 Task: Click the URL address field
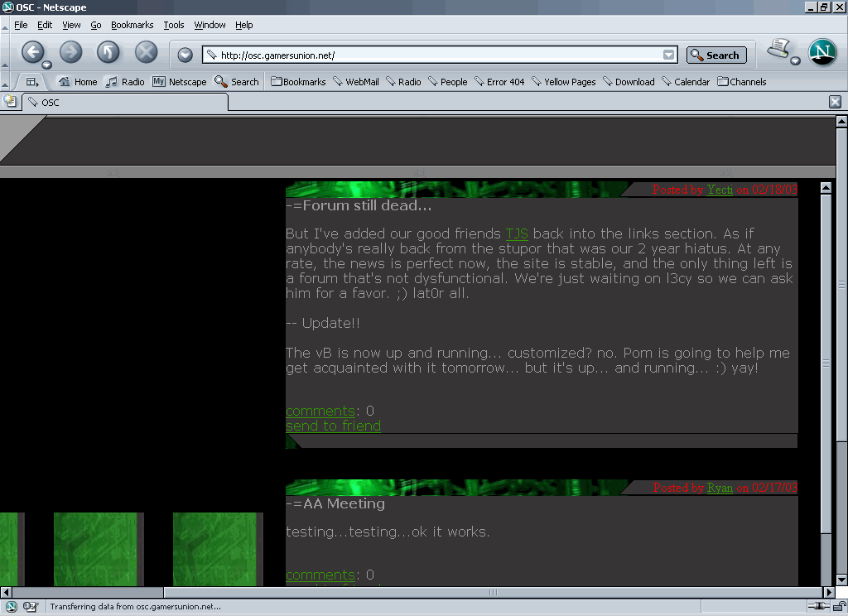point(439,55)
